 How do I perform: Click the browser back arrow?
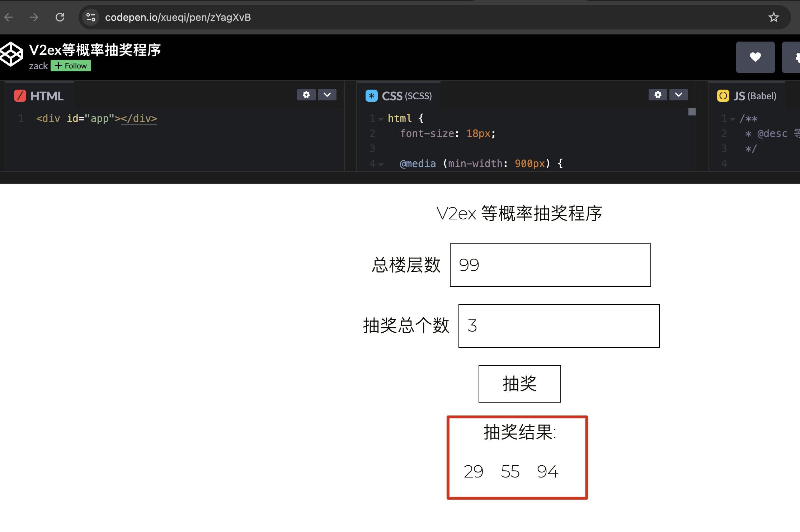click(x=9, y=17)
